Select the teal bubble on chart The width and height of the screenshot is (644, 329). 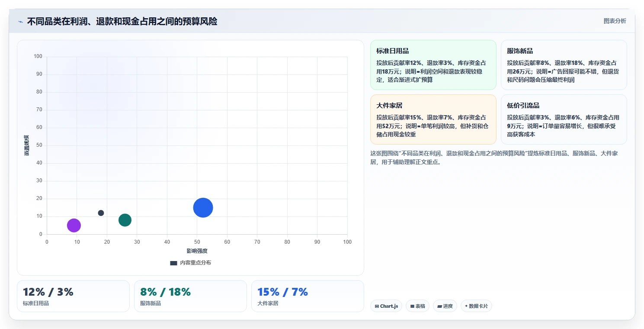(x=125, y=220)
